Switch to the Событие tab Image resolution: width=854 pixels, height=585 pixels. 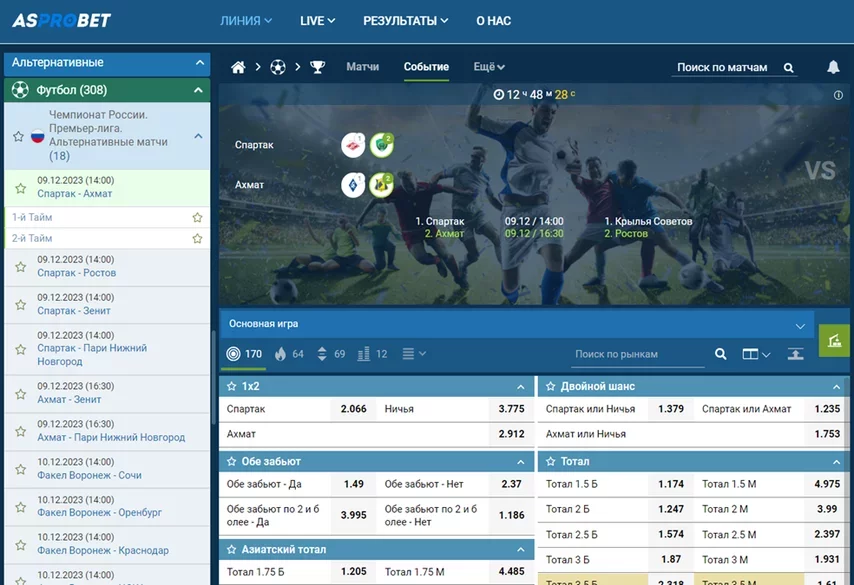426,67
